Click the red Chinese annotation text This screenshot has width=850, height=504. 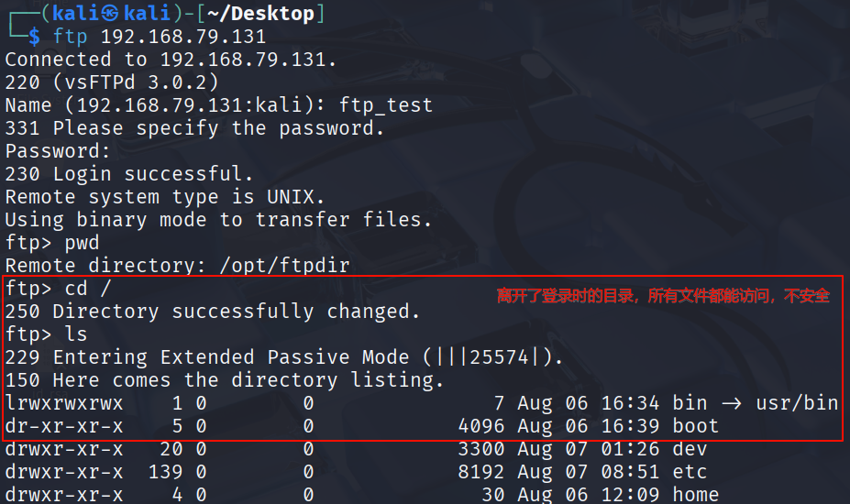click(x=662, y=295)
